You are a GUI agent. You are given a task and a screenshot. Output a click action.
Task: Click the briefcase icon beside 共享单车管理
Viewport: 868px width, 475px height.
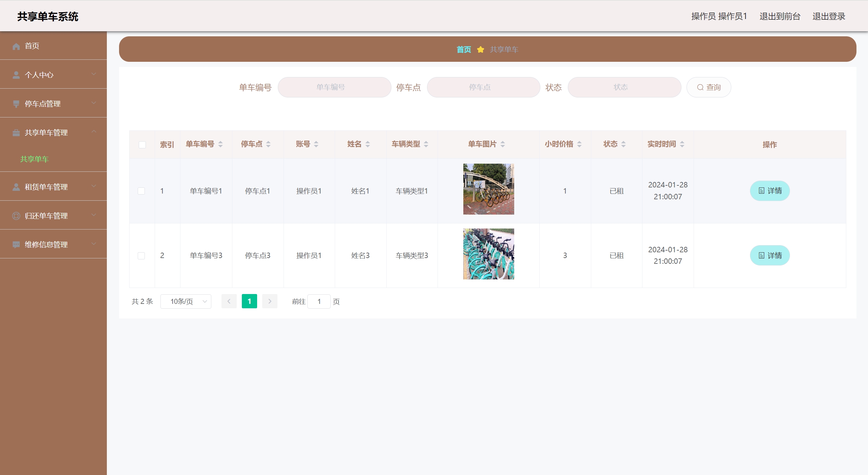16,132
